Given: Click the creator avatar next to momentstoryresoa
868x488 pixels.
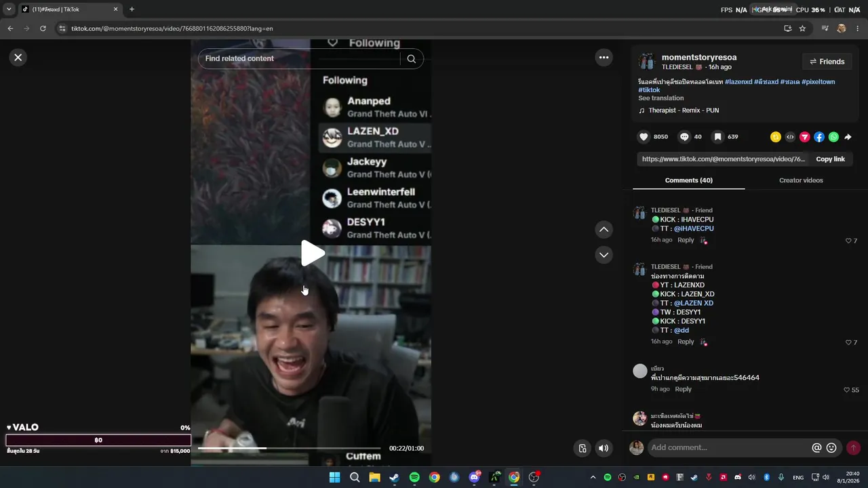Looking at the screenshot, I should [x=646, y=62].
